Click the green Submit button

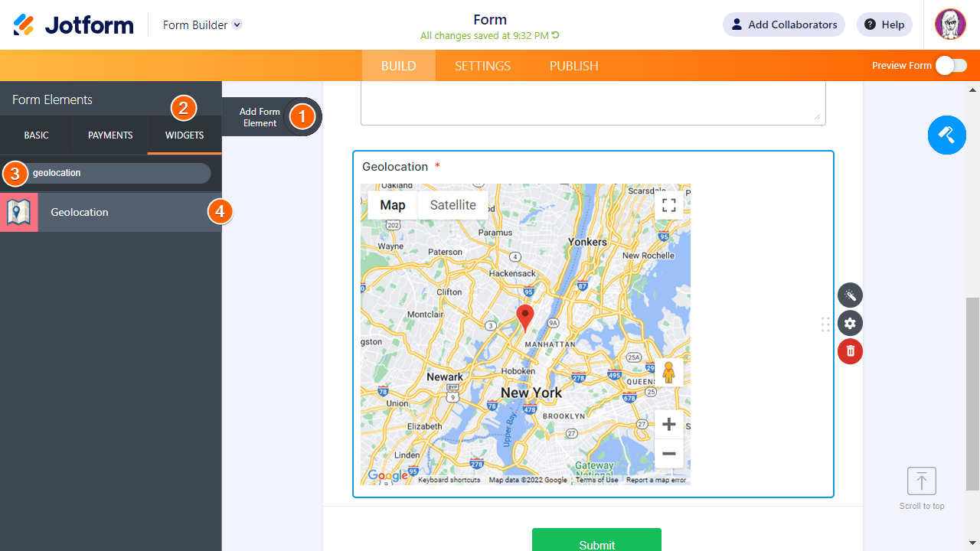point(596,540)
